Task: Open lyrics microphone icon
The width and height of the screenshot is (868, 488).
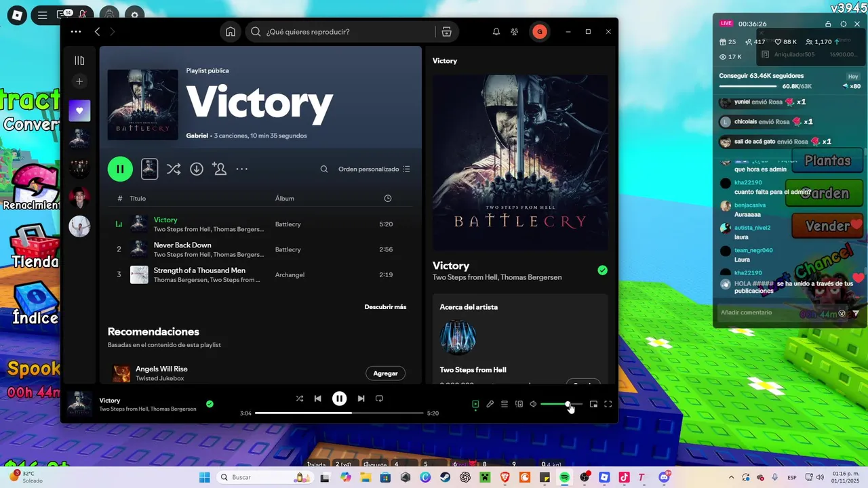Action: [x=490, y=404]
